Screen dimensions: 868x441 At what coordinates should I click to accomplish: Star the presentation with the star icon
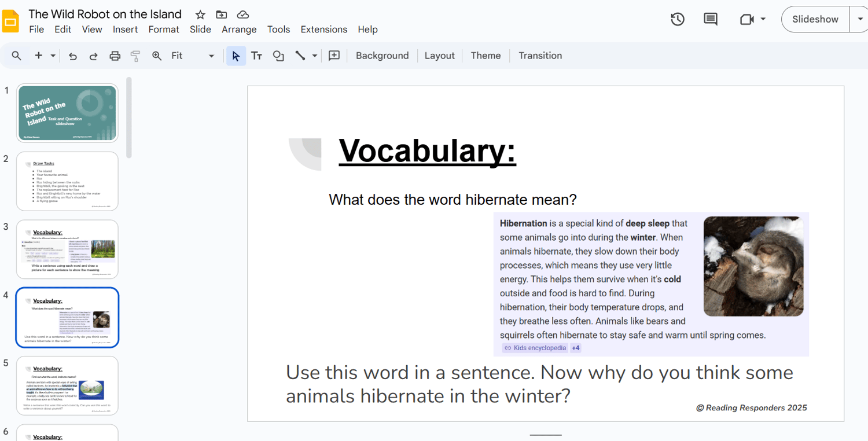coord(200,14)
